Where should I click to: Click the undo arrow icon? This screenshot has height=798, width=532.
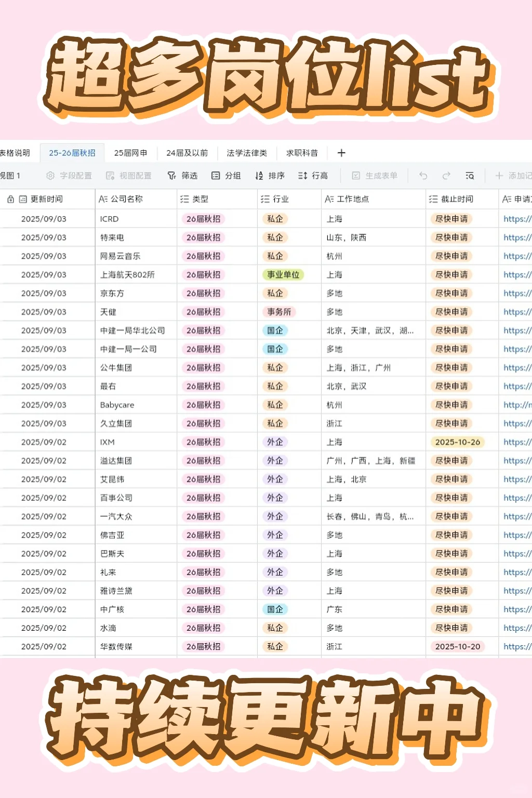coord(423,176)
